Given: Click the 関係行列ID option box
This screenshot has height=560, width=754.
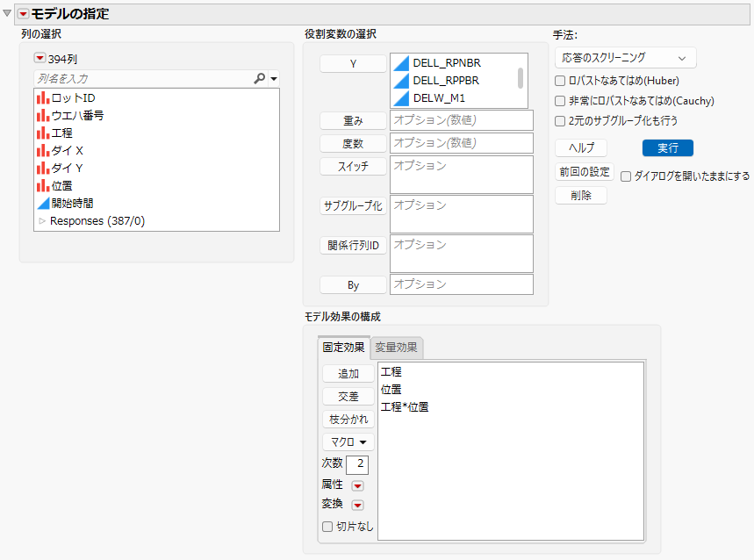Looking at the screenshot, I should (461, 254).
